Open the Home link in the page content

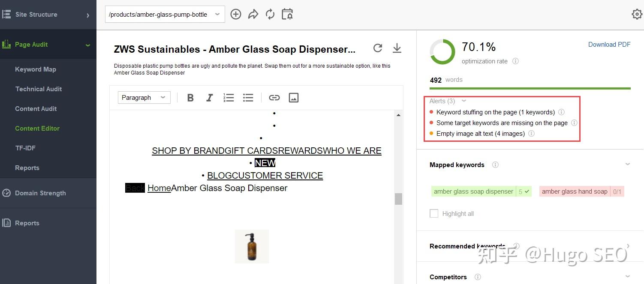[159, 188]
